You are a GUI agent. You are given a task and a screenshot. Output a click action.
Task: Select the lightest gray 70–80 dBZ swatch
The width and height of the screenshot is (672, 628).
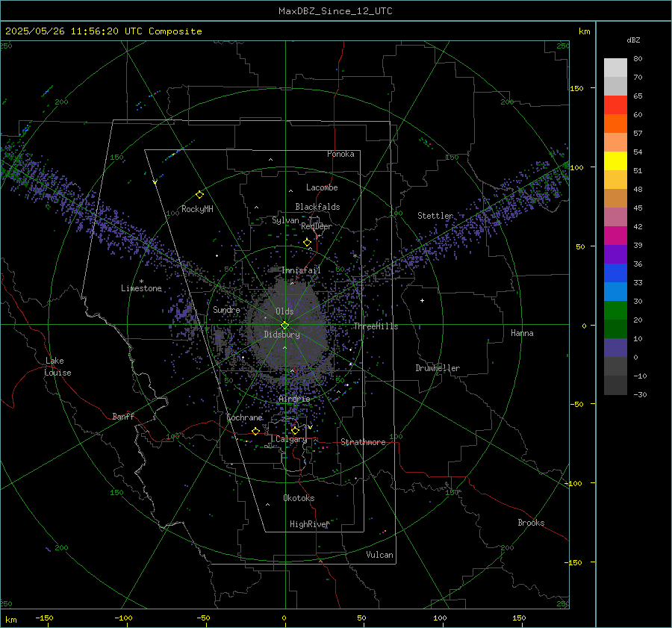pos(615,68)
